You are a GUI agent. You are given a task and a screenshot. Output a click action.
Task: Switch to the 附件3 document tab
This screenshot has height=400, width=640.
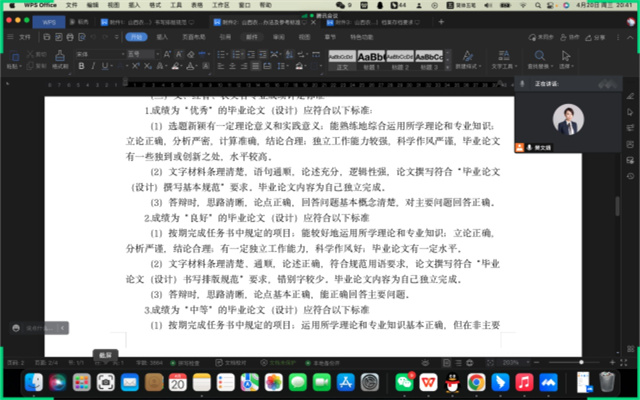[373, 22]
